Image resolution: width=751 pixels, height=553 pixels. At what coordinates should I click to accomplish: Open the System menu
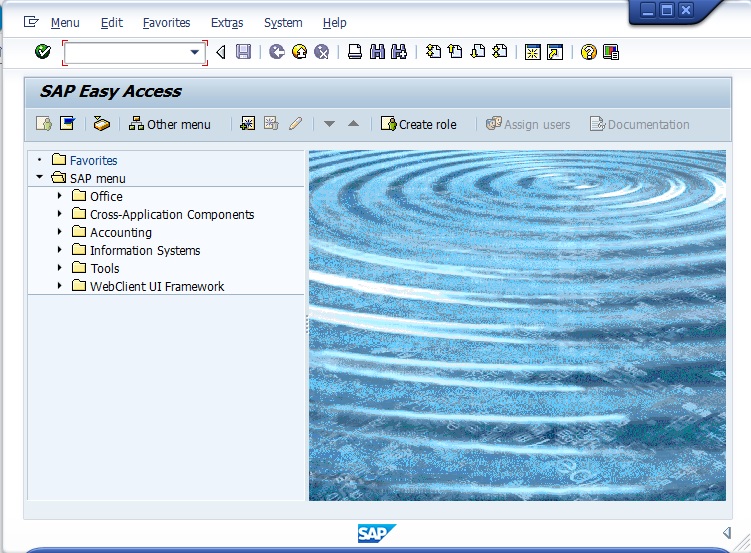point(283,23)
